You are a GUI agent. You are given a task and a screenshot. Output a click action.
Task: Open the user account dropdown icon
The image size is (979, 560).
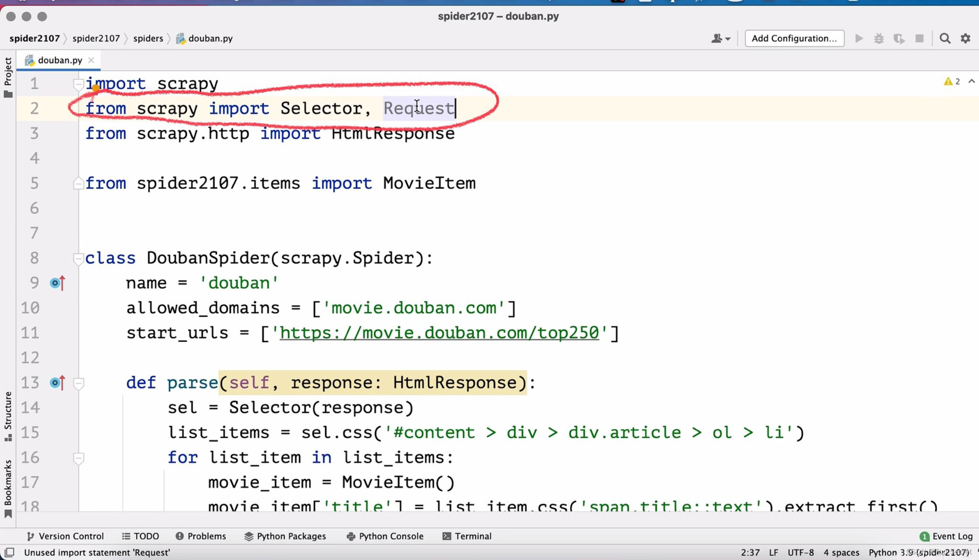[720, 39]
